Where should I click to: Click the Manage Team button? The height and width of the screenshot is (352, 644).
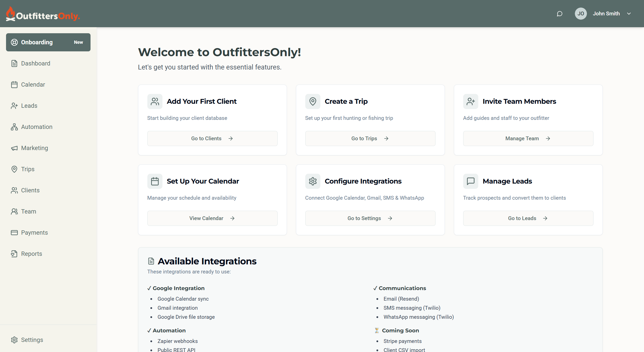[528, 138]
